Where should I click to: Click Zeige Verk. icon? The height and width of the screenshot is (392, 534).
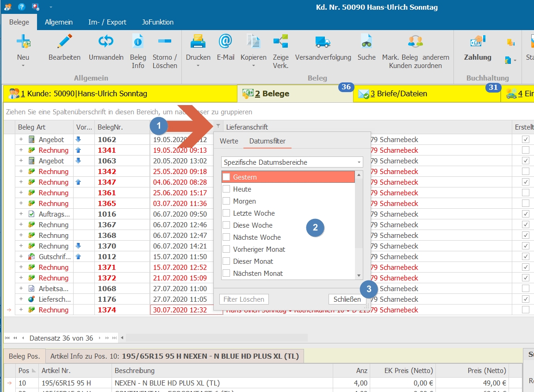click(x=280, y=41)
